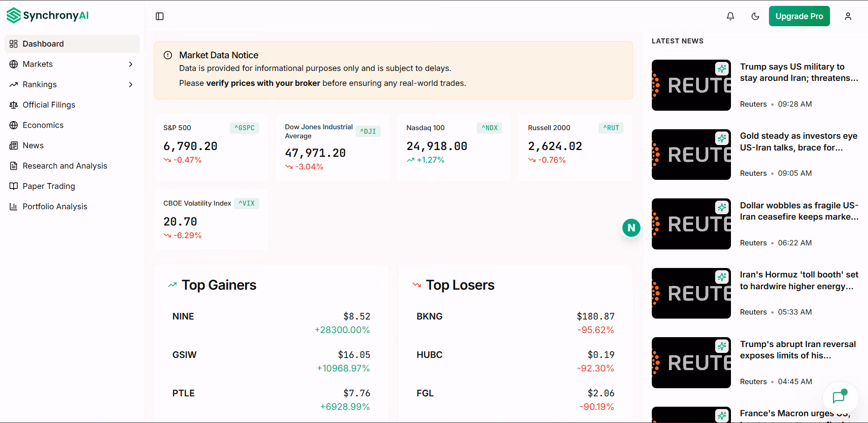Click the Research and Analysis document icon

click(x=14, y=166)
